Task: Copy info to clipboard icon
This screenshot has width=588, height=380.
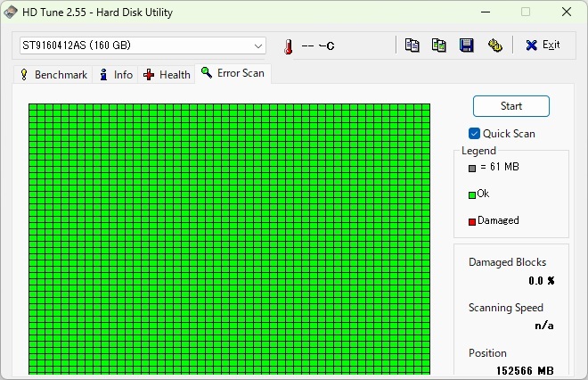Action: pos(412,45)
